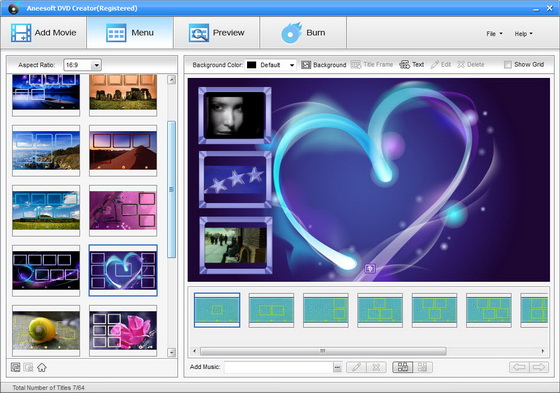
Task: Click the Background image button
Action: click(324, 65)
